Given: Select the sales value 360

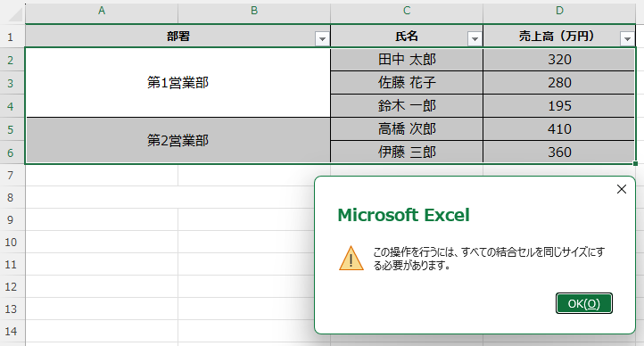Looking at the screenshot, I should [559, 152].
